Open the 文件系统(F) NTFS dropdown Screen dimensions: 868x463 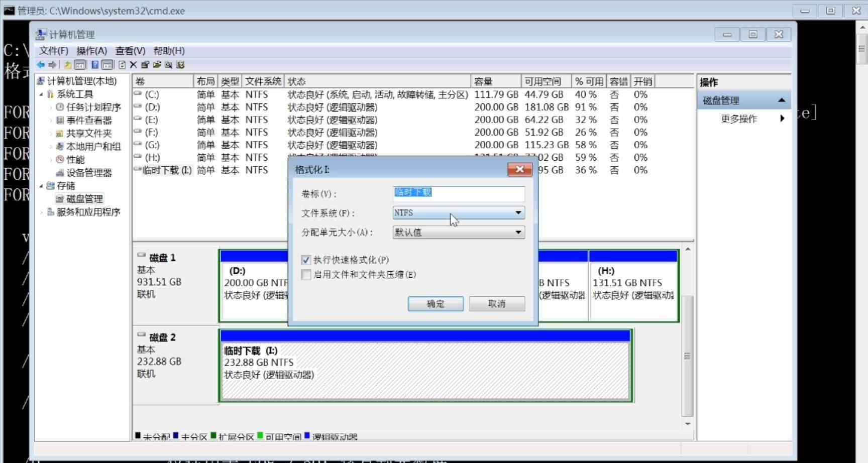coord(518,212)
